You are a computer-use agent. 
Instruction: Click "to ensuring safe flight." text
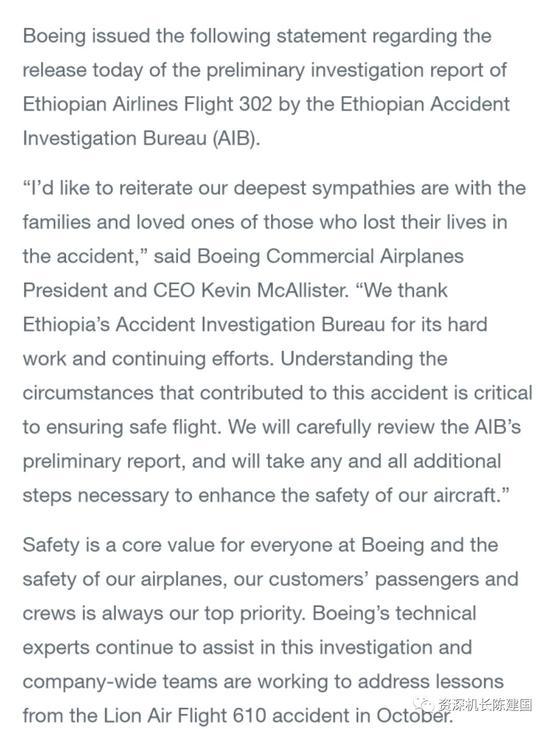click(122, 427)
